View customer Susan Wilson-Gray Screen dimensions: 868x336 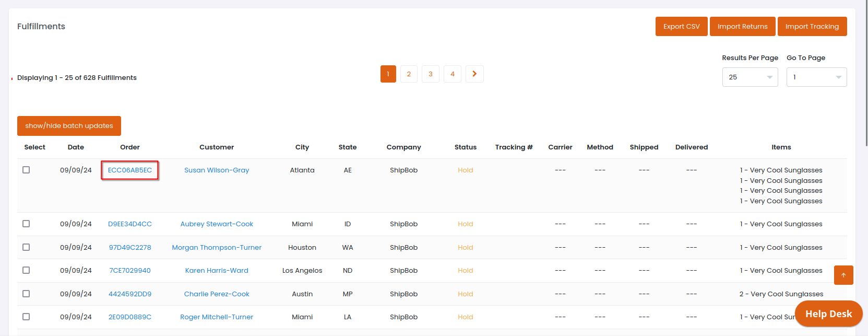point(217,170)
